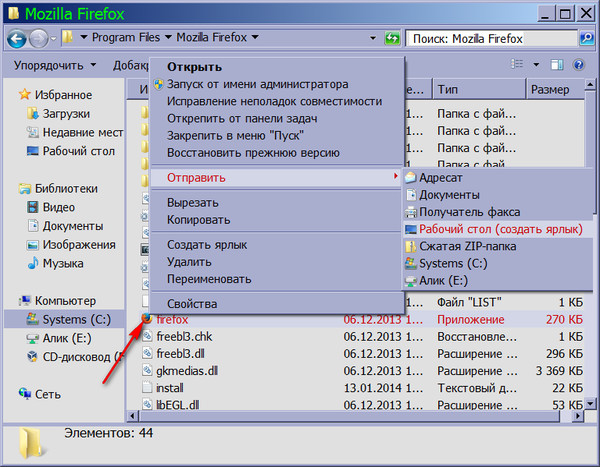This screenshot has width=600, height=467.
Task: Select Документы in Send To submenu
Action: coord(498,195)
